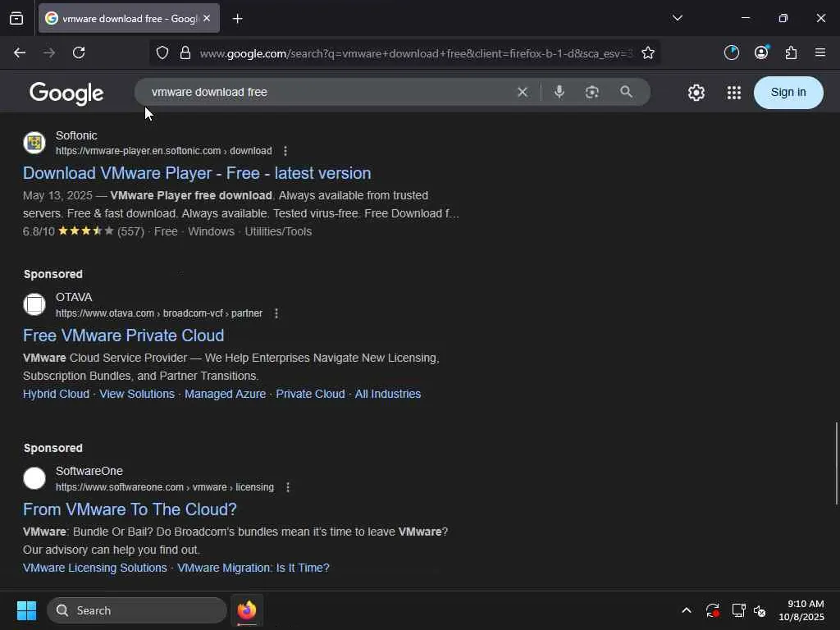Open Softonic favicon result
840x630 pixels.
click(x=34, y=143)
